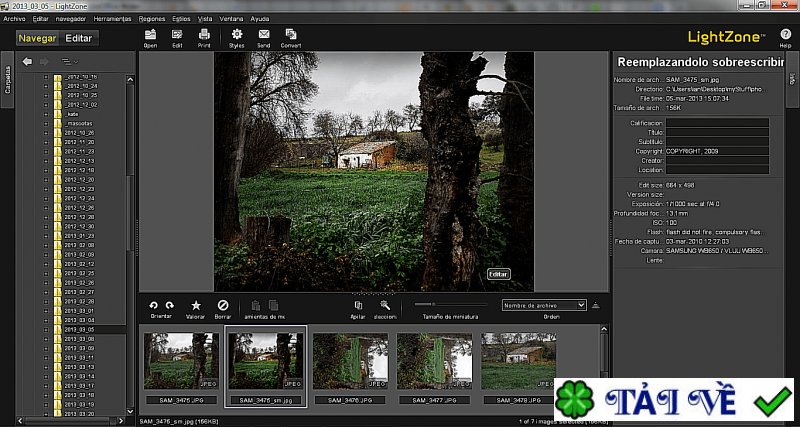This screenshot has width=800, height=427.
Task: Click the Print icon in toolbar
Action: click(204, 36)
